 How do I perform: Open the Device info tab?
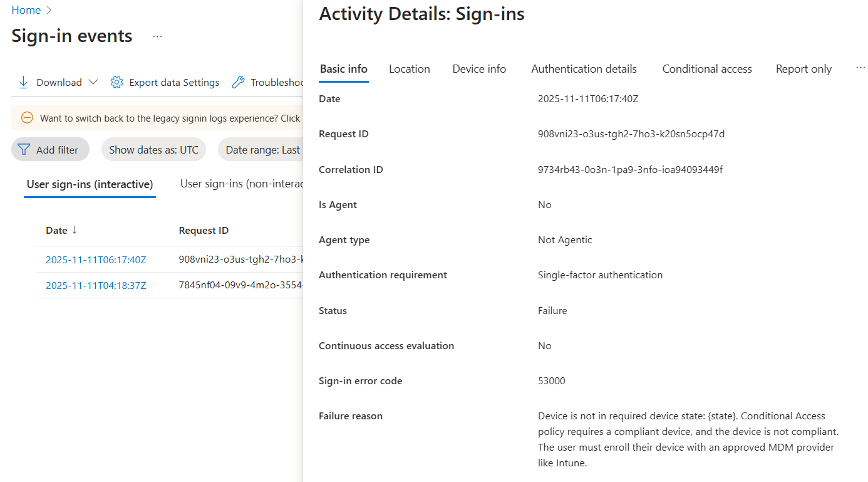coord(478,69)
